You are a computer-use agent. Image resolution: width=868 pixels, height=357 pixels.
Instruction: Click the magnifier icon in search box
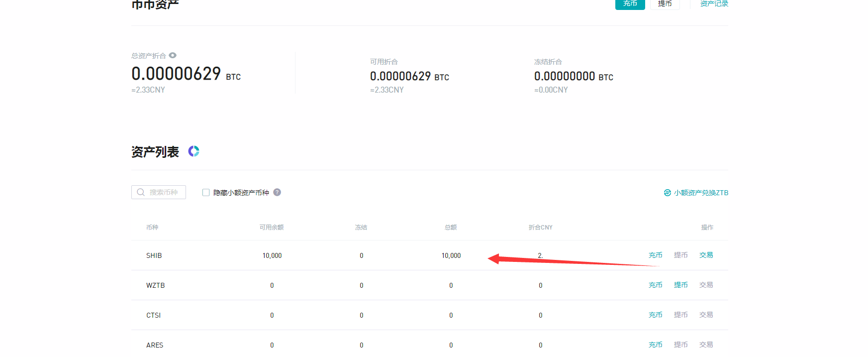(x=141, y=192)
